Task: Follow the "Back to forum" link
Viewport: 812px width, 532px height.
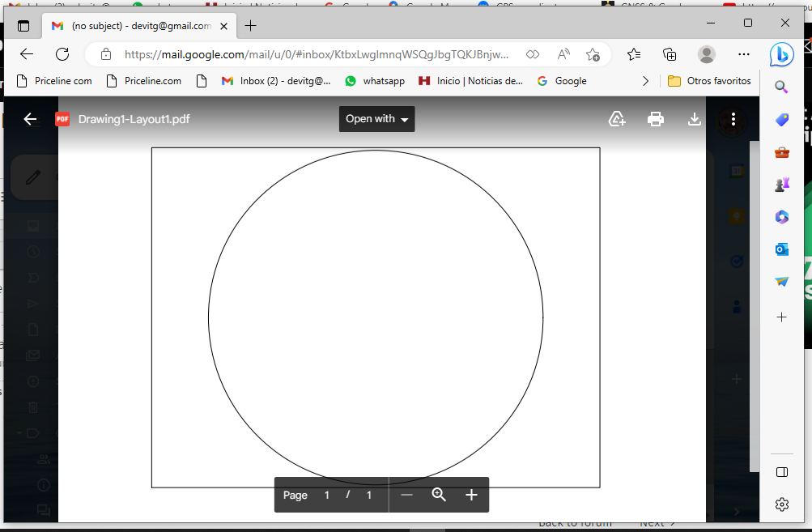Action: [574, 522]
